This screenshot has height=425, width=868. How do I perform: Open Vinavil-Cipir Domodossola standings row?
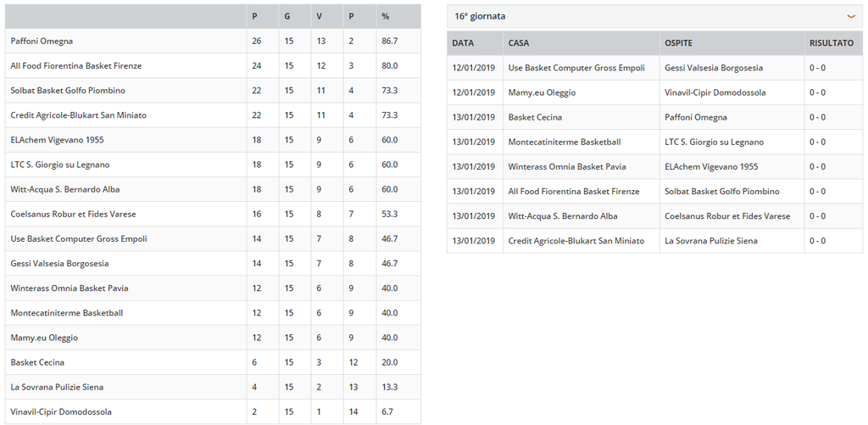click(x=213, y=411)
